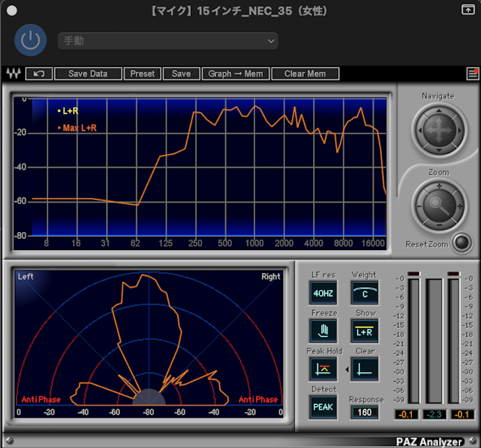Click the right level meter bar
Viewport: 481px width, 448px height.
pos(453,341)
